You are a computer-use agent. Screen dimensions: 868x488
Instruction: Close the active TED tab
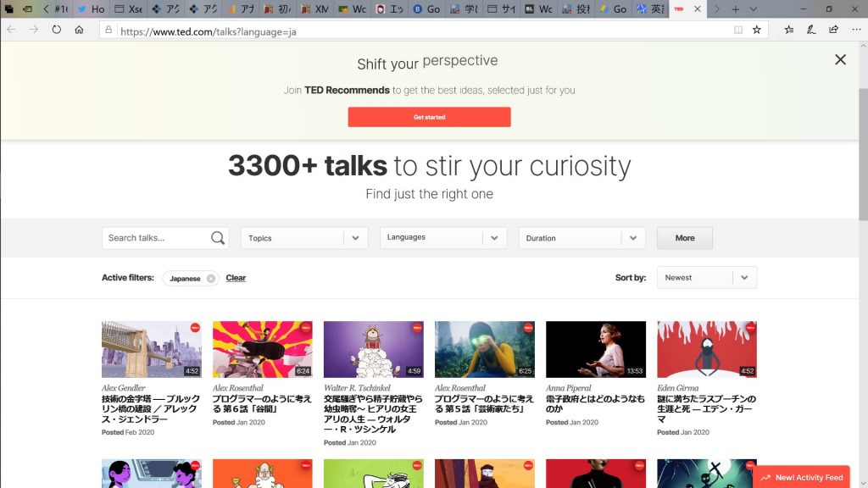[698, 8]
